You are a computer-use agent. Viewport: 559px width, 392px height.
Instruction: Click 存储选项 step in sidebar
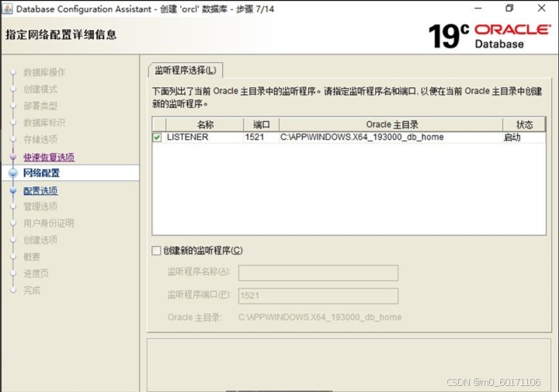tap(40, 140)
